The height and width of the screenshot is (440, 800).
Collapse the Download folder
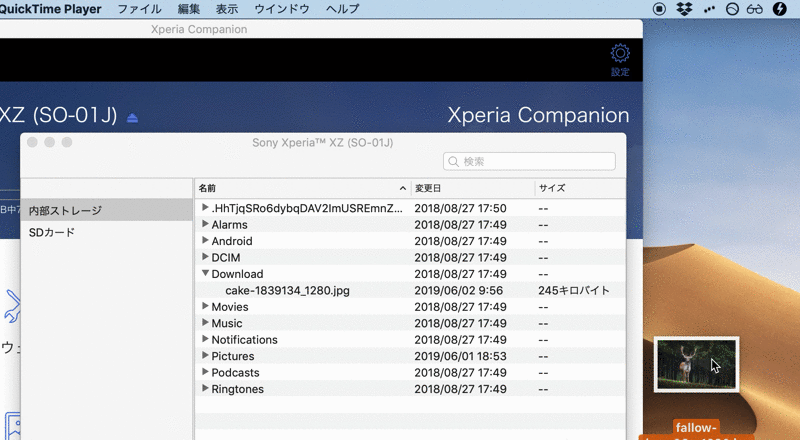pyautogui.click(x=205, y=273)
